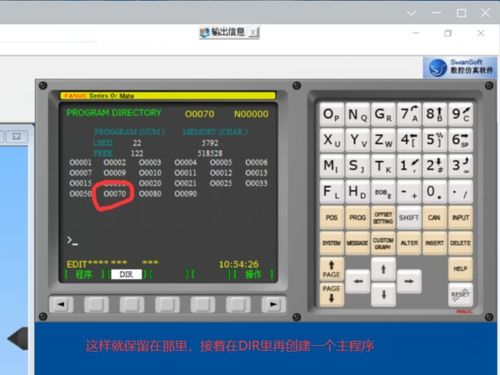This screenshot has width=500, height=375.
Task: Click the RESET key on the panel
Action: click(x=460, y=295)
